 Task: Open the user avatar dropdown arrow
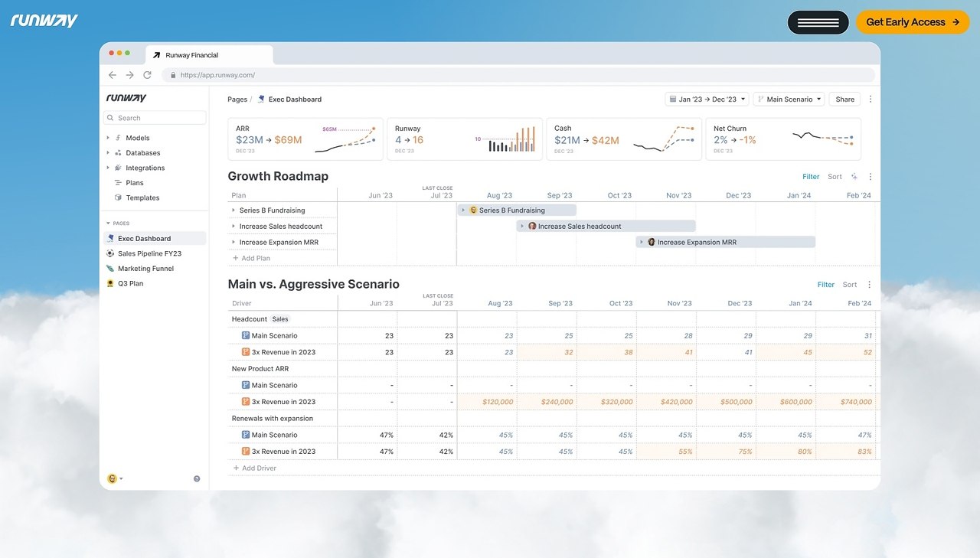click(121, 479)
